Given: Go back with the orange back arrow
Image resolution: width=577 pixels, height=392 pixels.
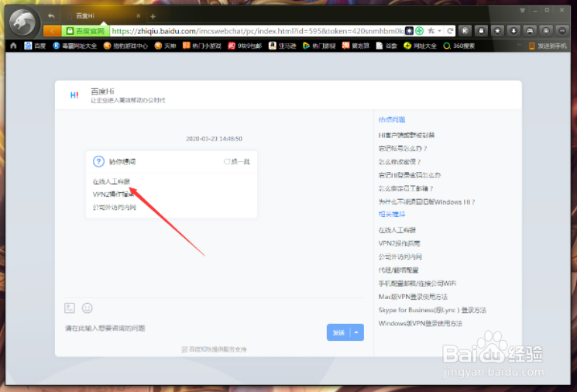Looking at the screenshot, I should [52, 31].
